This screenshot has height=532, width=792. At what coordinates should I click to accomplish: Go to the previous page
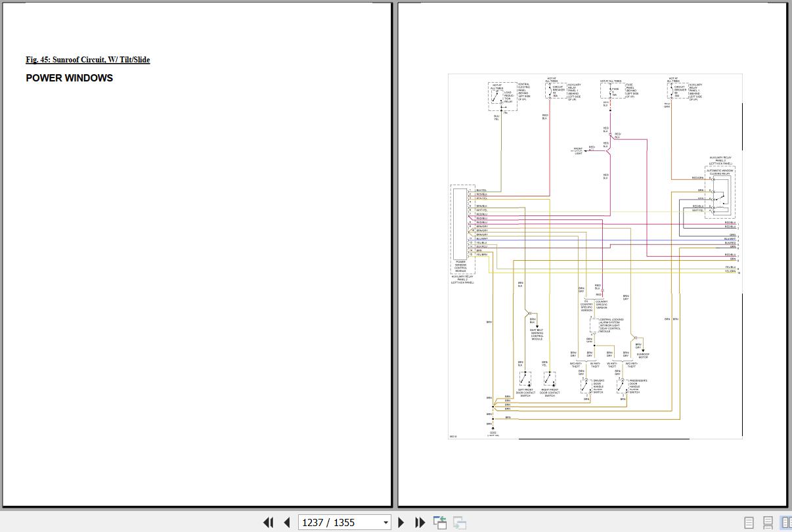click(x=286, y=523)
